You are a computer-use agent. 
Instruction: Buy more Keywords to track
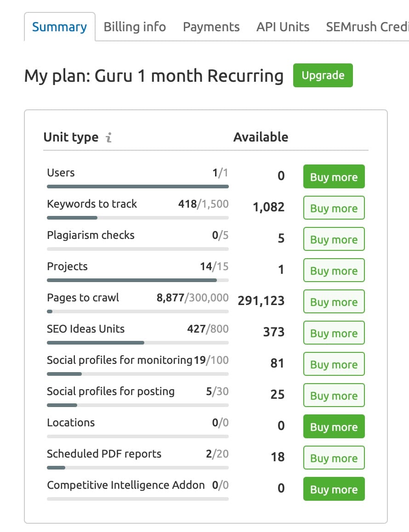click(x=334, y=208)
